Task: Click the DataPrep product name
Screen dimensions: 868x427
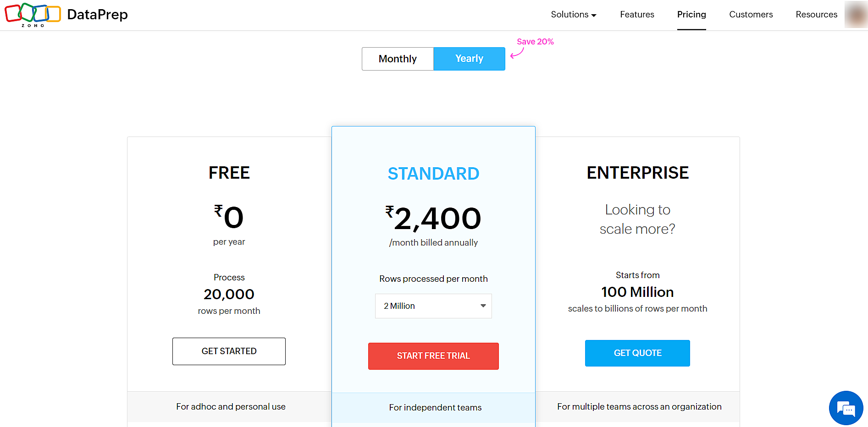Action: [97, 15]
